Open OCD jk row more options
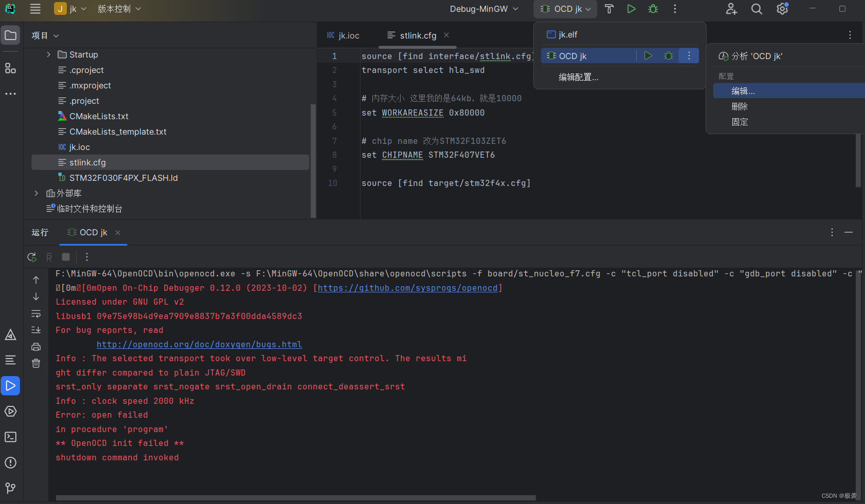 [689, 55]
